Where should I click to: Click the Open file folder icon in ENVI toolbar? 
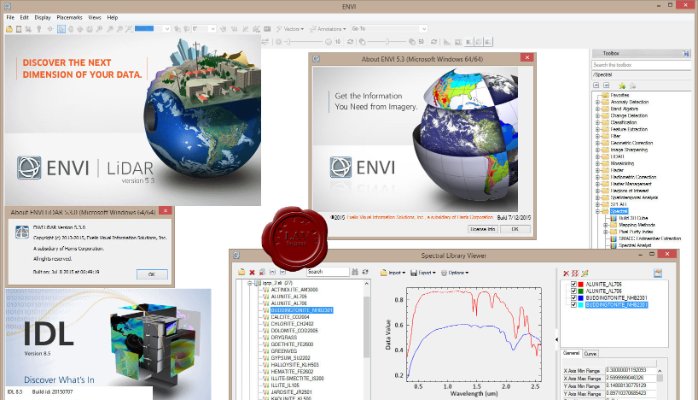[9, 29]
